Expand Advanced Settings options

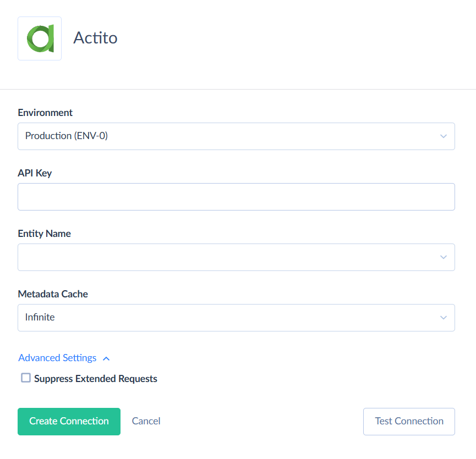[57, 358]
